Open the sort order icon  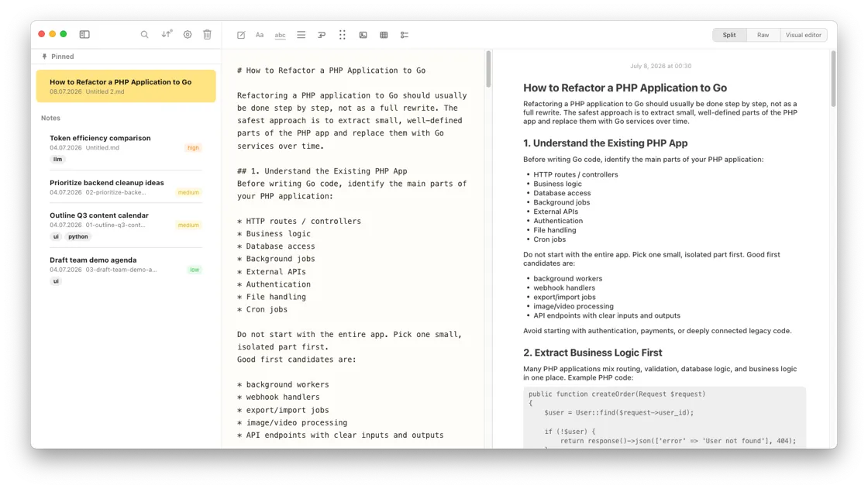(167, 34)
